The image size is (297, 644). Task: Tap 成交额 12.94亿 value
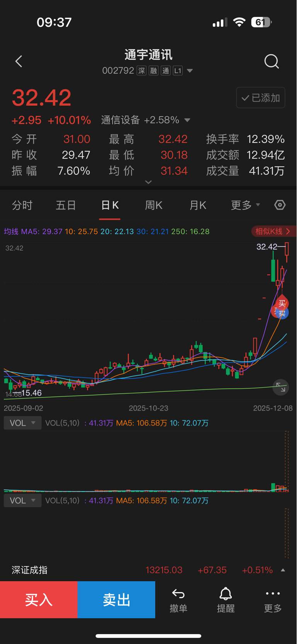tap(266, 155)
